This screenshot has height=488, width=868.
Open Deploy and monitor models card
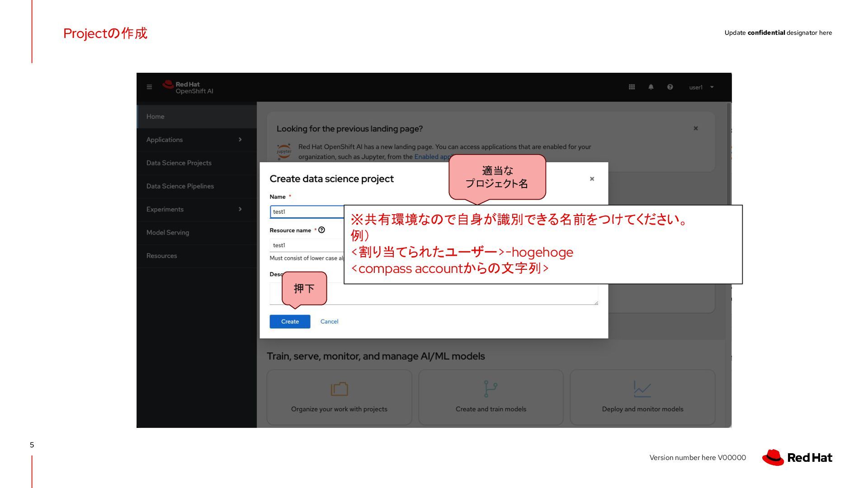click(642, 397)
